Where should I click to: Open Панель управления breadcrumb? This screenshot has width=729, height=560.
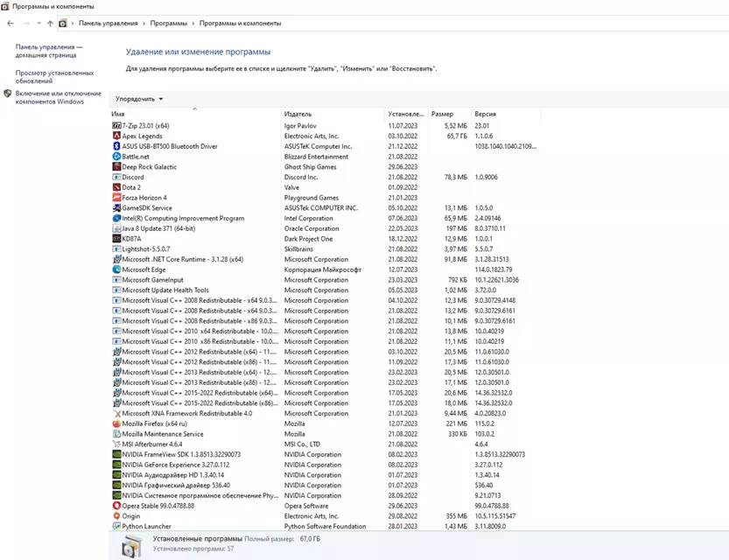tap(109, 24)
